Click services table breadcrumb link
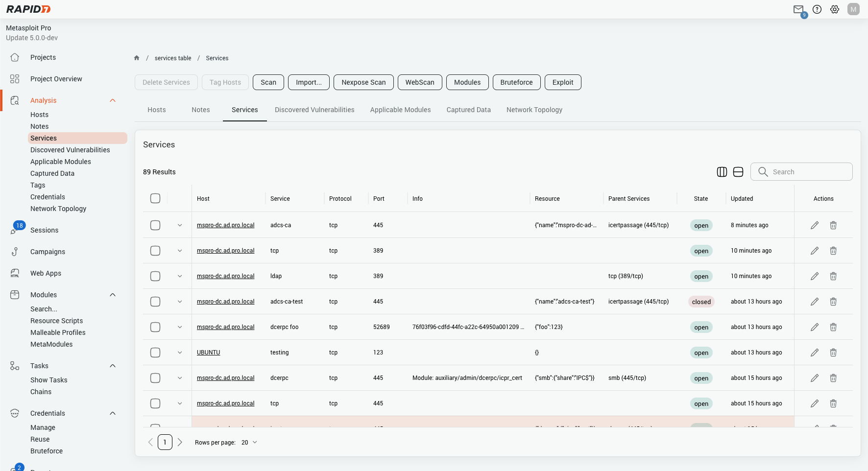 [x=173, y=58]
